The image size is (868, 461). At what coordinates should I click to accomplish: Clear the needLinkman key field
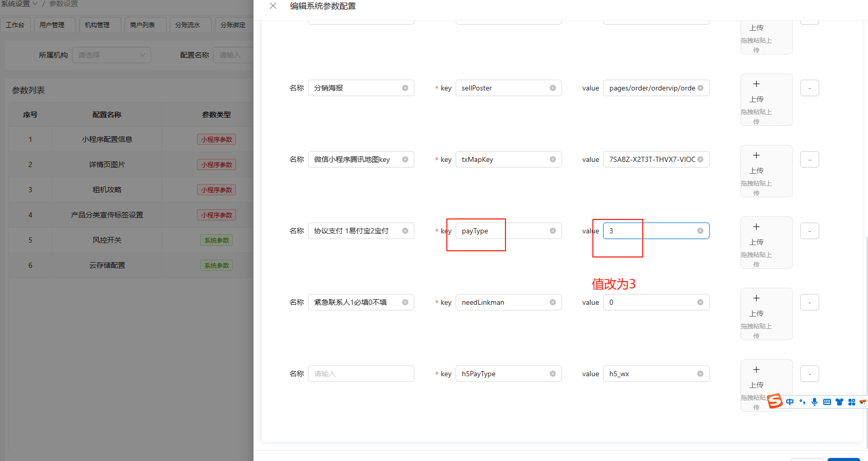[553, 302]
